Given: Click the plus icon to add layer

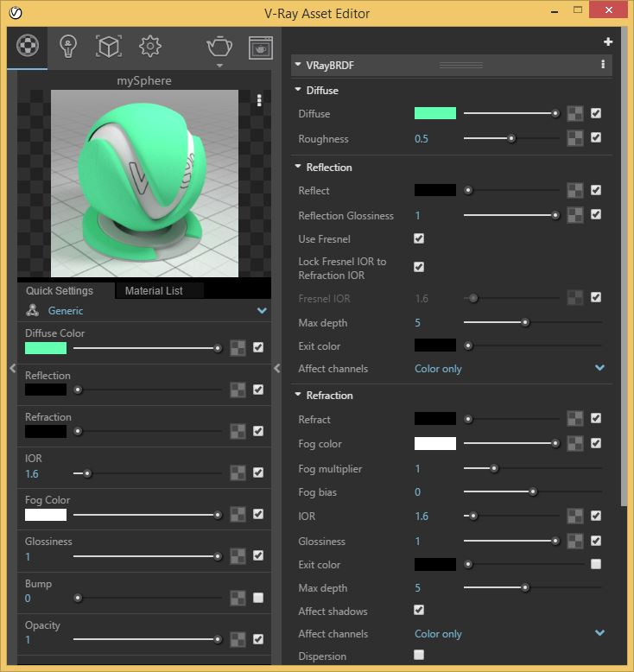Looking at the screenshot, I should point(608,41).
